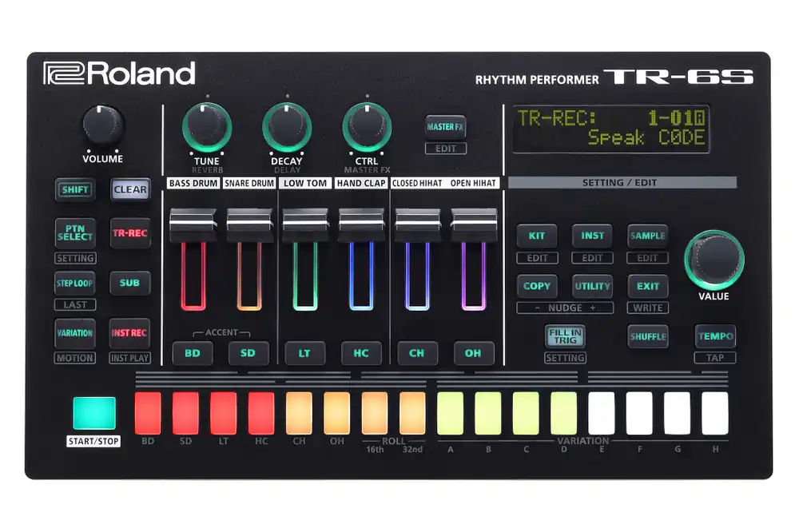799x532 pixels.
Task: Hit the COPY button
Action: (537, 287)
